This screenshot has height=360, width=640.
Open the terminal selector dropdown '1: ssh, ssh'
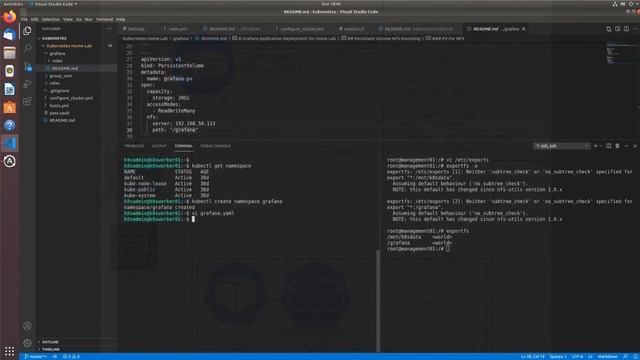(562, 146)
